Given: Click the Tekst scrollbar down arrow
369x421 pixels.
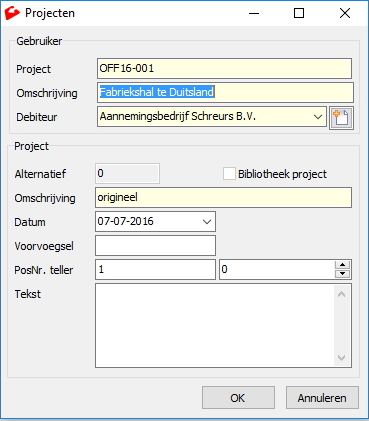Looking at the screenshot, I should click(x=341, y=358).
